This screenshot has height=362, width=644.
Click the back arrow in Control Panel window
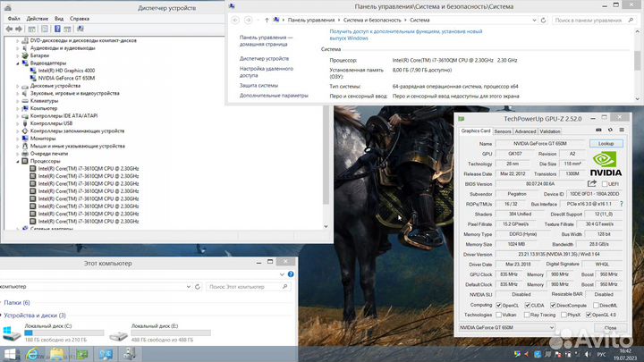(235, 20)
